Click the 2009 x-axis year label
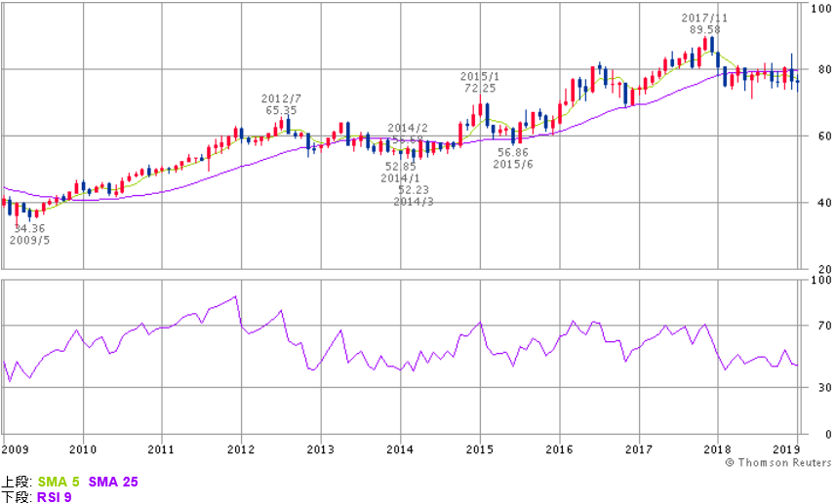This screenshot has height=504, width=836. coord(15,449)
